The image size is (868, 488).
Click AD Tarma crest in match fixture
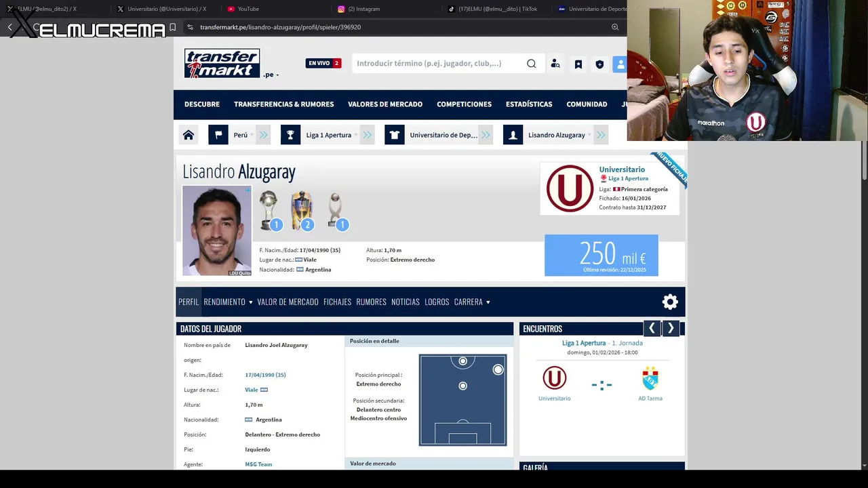click(650, 378)
